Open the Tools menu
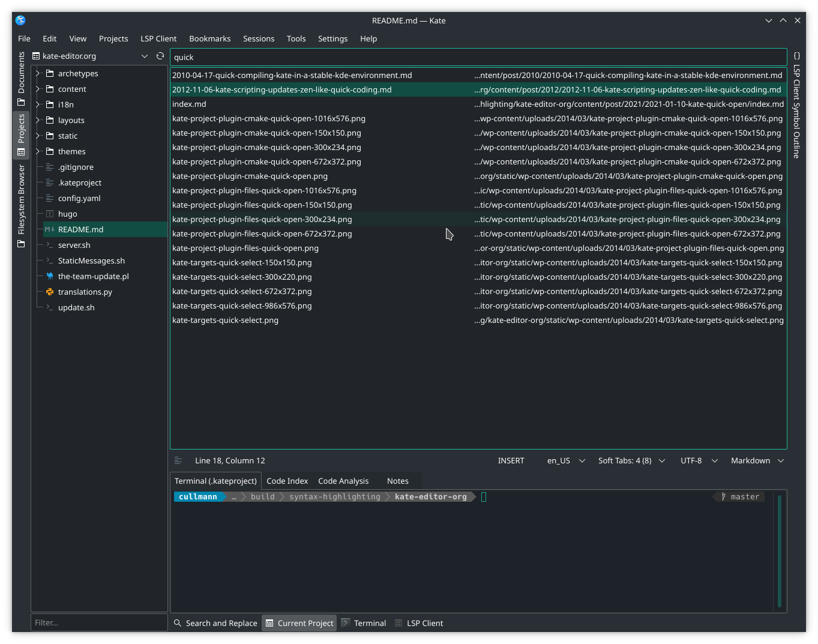 point(296,38)
